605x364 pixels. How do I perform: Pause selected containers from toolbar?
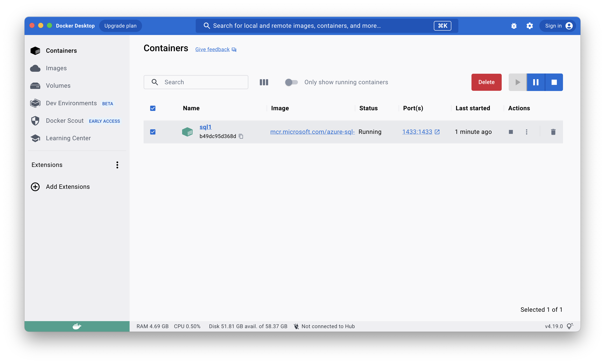pyautogui.click(x=536, y=82)
